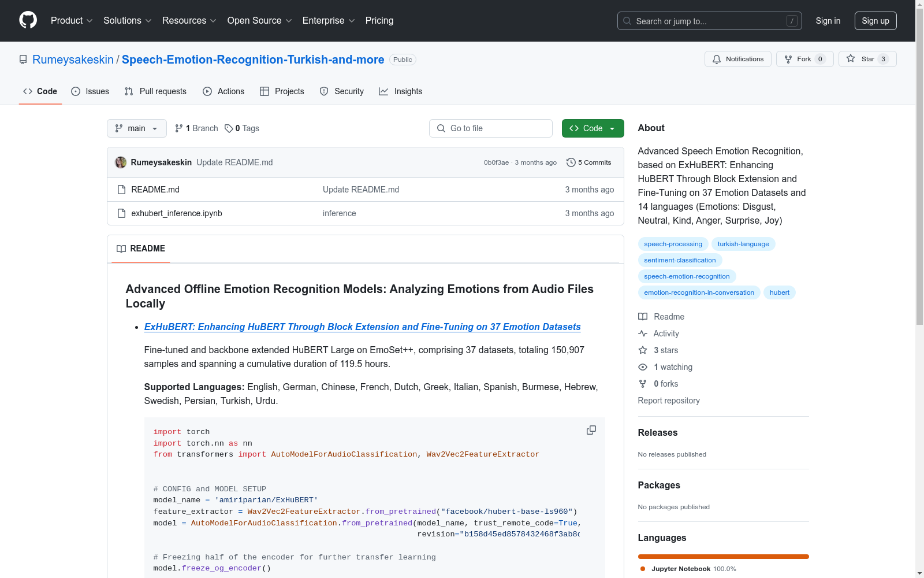The width and height of the screenshot is (924, 578).
Task: Click the tag icon beside 0 Tags
Action: point(229,128)
